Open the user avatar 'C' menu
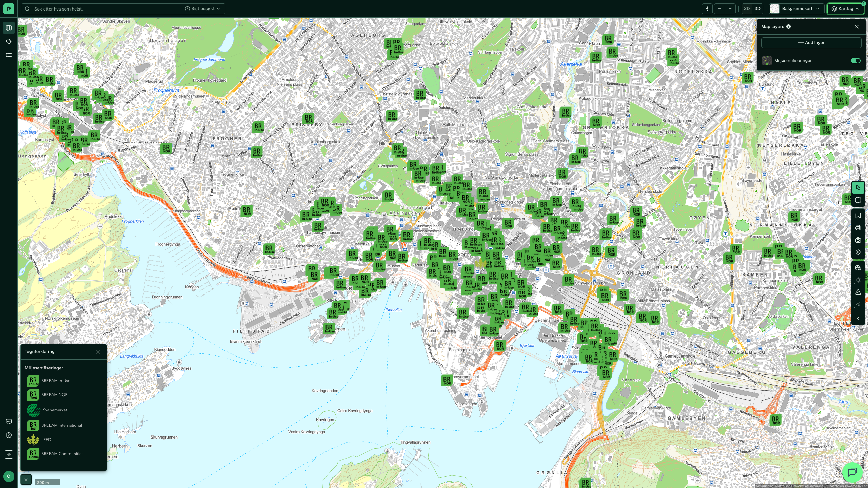The width and height of the screenshot is (868, 488). tap(9, 476)
